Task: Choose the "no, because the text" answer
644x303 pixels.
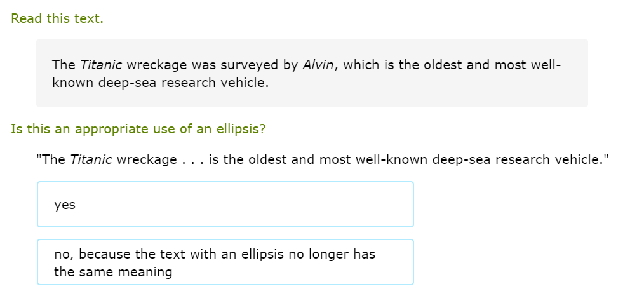Action: [225, 262]
